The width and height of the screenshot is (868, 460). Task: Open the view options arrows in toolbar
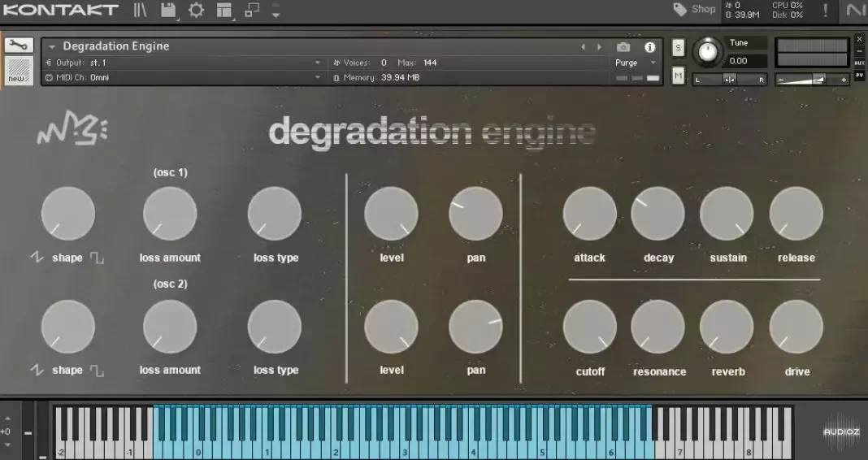pos(276,10)
